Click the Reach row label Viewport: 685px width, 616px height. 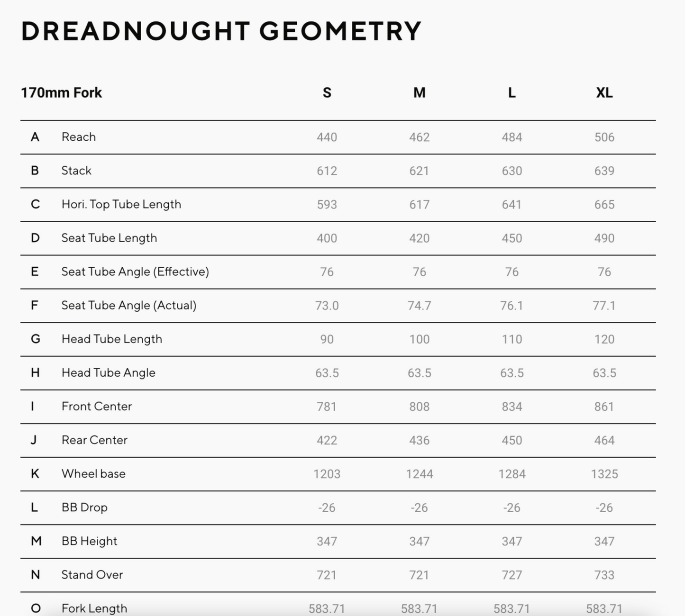(x=79, y=137)
